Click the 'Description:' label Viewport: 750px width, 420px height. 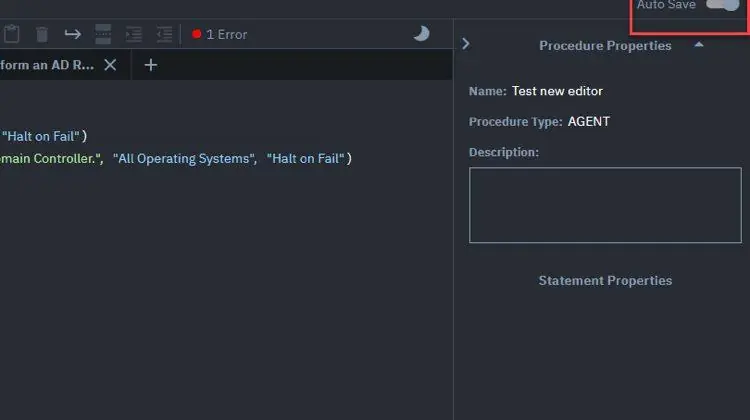point(504,152)
